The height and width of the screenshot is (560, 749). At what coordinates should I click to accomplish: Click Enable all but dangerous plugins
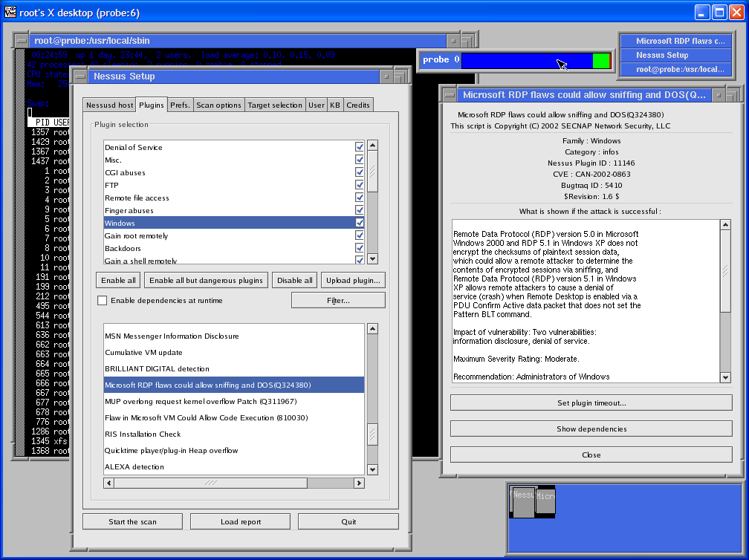coord(206,280)
